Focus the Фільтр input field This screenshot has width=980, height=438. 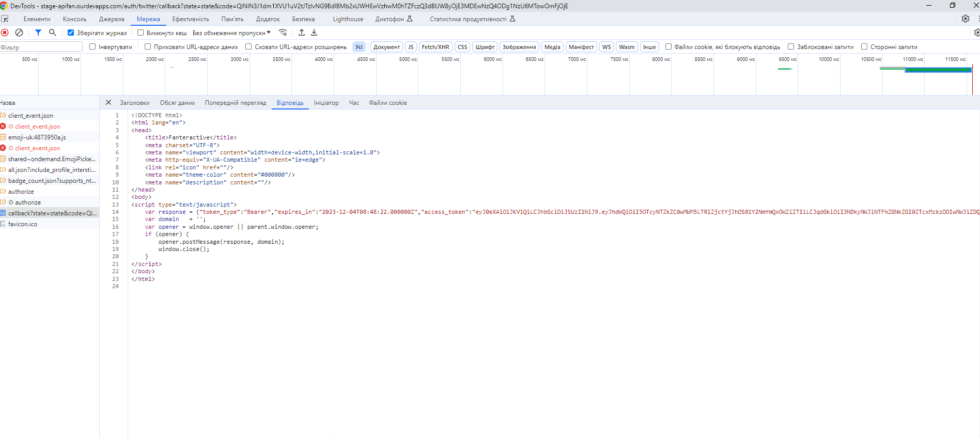[x=41, y=47]
